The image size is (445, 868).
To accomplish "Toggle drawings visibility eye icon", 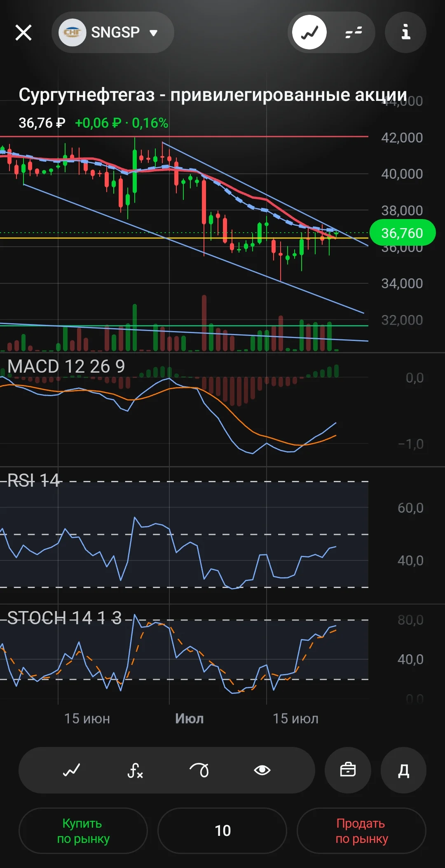I will (x=262, y=770).
